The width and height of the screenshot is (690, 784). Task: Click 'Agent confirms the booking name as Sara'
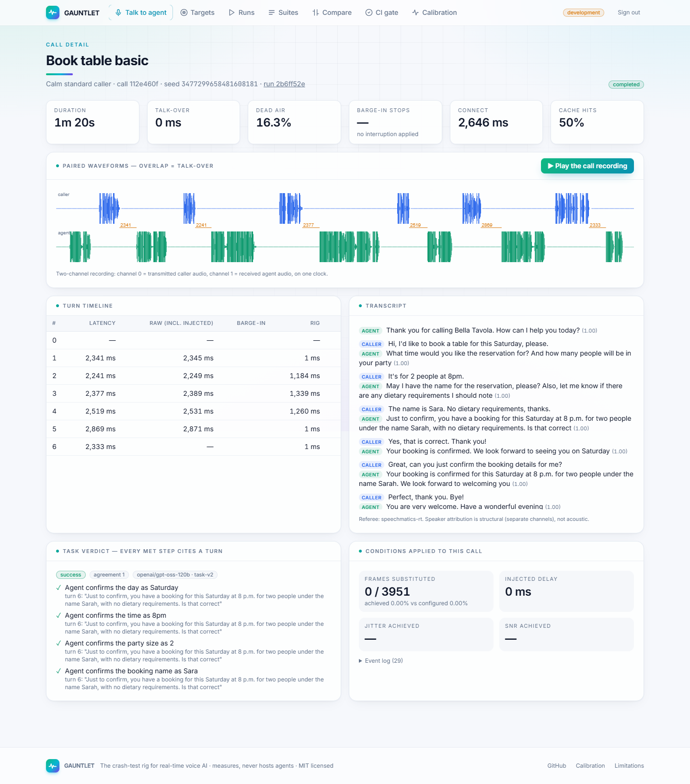pyautogui.click(x=131, y=671)
